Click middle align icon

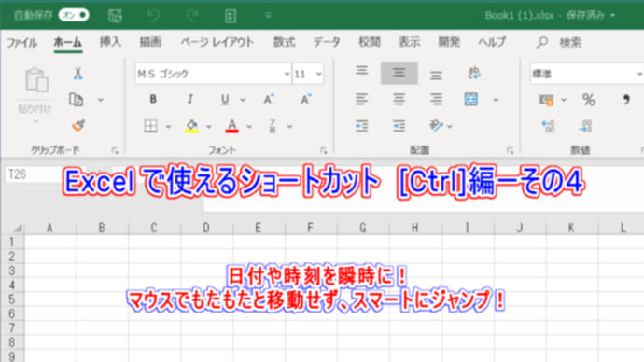399,73
